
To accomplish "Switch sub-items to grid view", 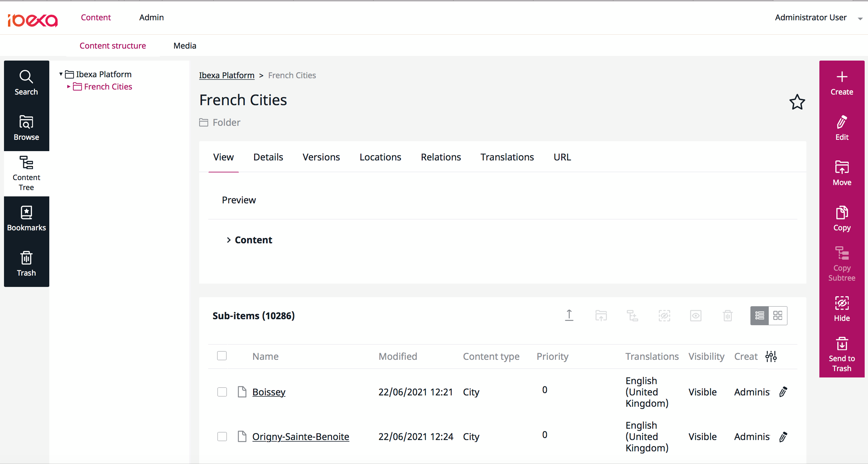I will tap(778, 316).
